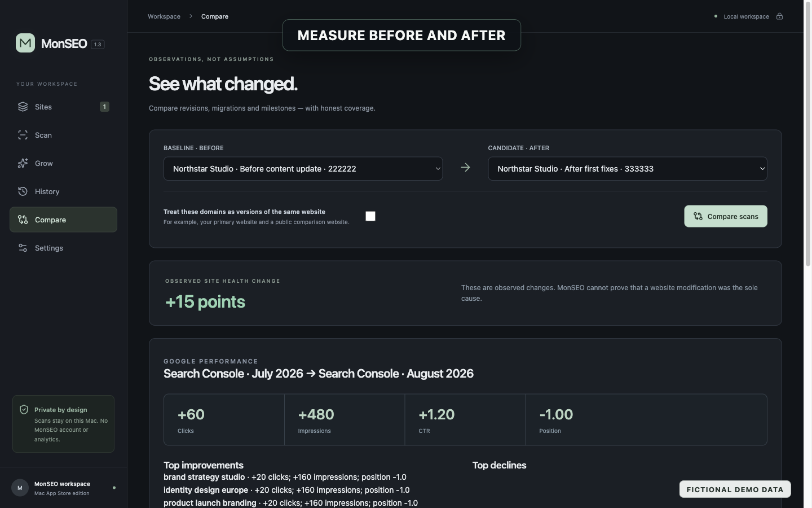Click the Compare breadcrumb
This screenshot has height=508, width=812.
tap(215, 16)
